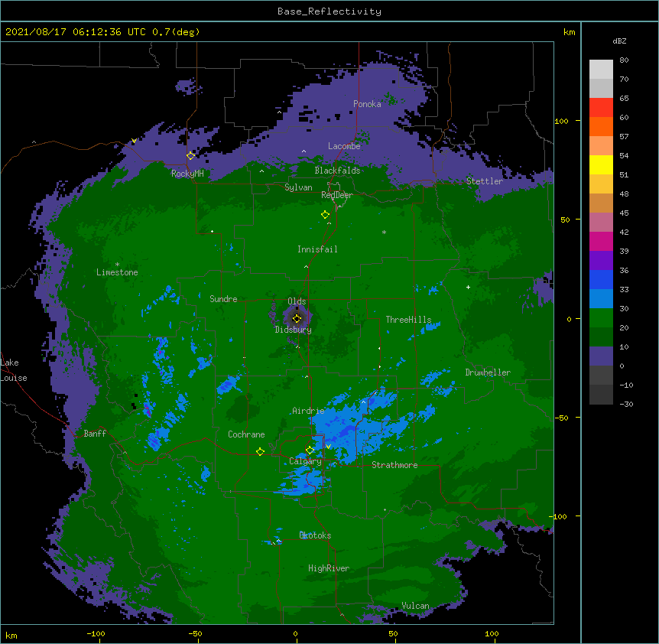Click the yellow radar site marker between Olds and Didsbury

point(297,318)
